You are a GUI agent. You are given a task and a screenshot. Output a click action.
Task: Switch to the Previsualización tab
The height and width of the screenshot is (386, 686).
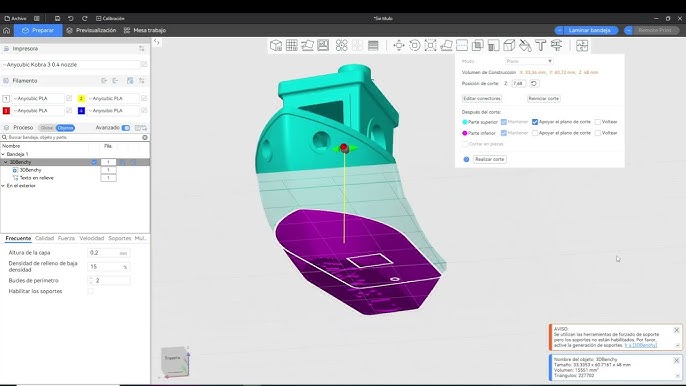(x=91, y=30)
